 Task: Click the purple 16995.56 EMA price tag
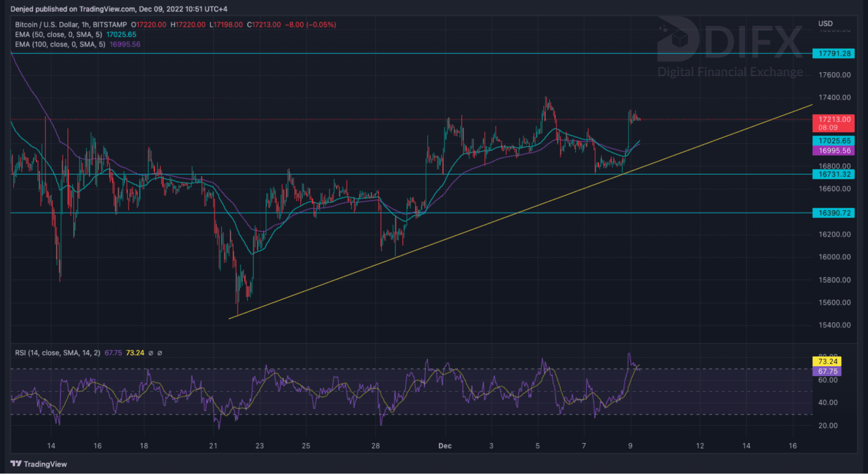click(834, 151)
